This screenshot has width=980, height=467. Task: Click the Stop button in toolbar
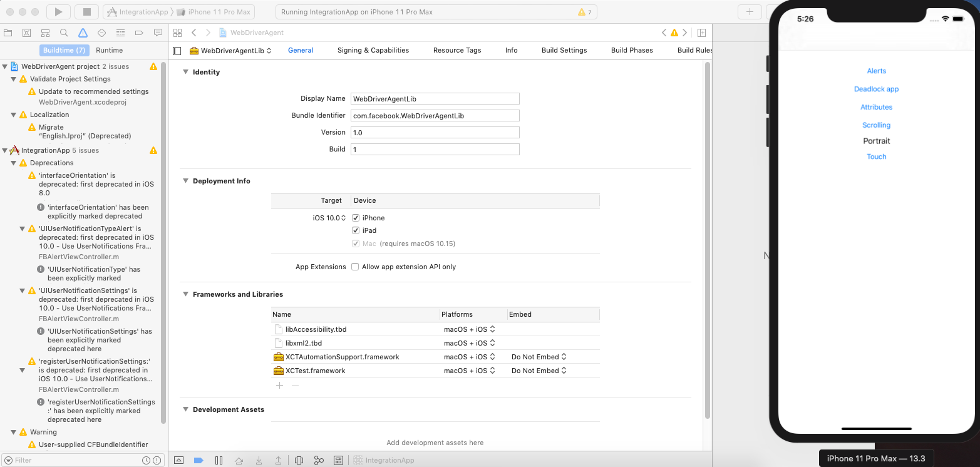86,11
